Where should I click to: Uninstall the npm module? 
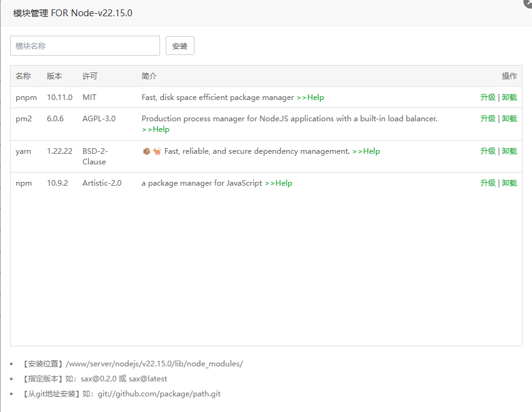coord(509,183)
